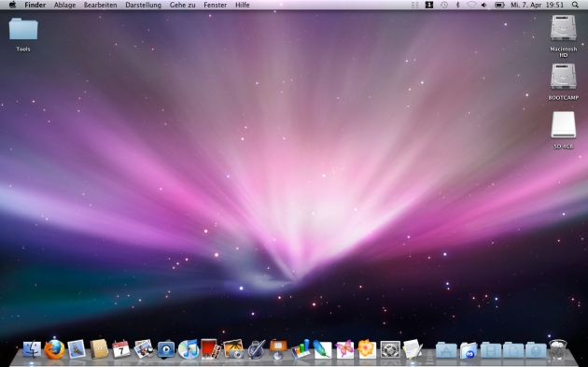Open iPhoto from the Dock

click(233, 349)
